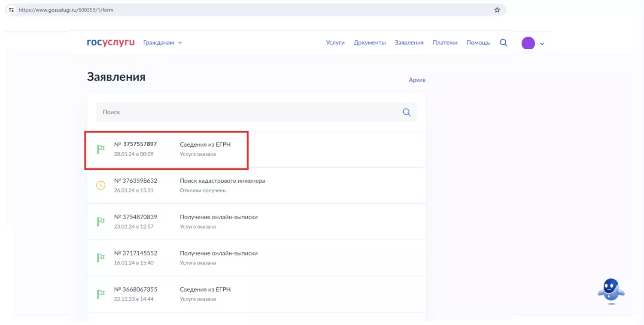Click the Заявления page heading
Viewport: 644px width, 325px height.
point(116,77)
